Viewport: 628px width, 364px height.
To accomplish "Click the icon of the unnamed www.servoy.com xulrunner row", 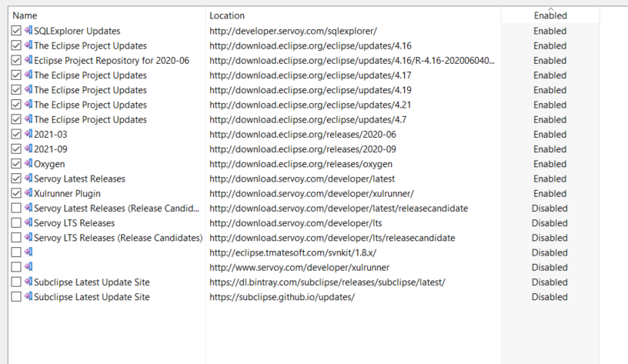I will (x=28, y=267).
